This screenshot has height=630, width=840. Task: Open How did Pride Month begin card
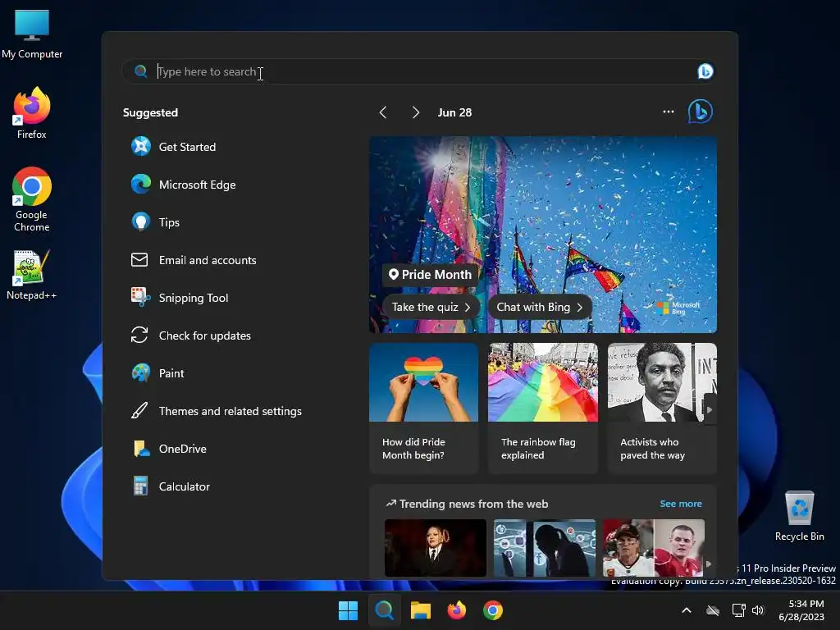click(423, 409)
